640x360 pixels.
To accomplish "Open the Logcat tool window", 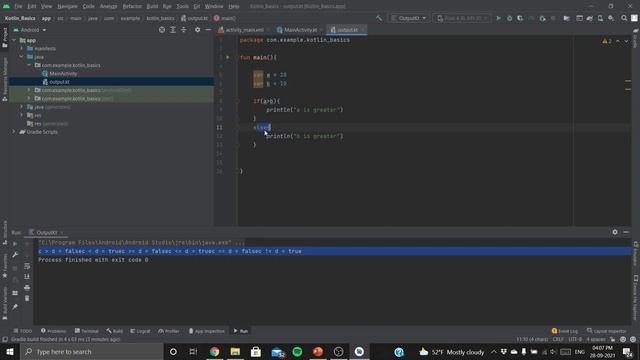I will (140, 331).
